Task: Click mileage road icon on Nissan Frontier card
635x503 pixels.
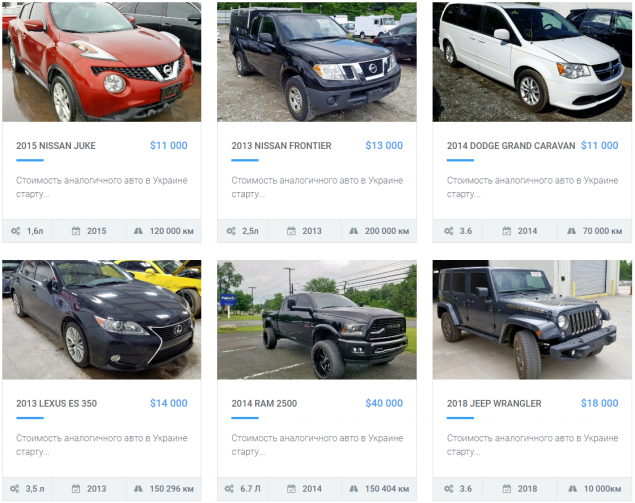Action: tap(354, 231)
